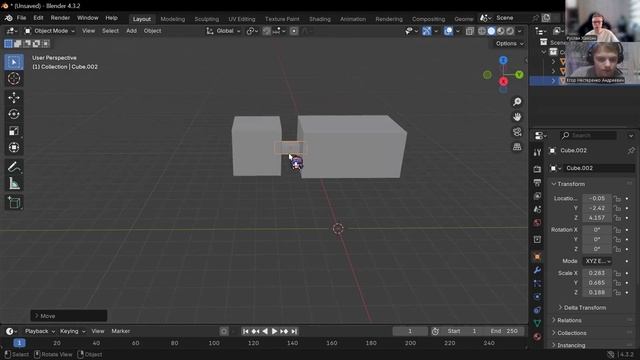Play the animation forward
Screen dimensions: 640x360
click(275, 331)
